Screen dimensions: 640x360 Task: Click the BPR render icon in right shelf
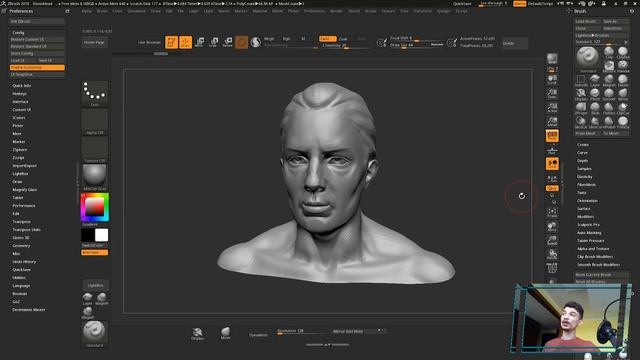tap(552, 60)
